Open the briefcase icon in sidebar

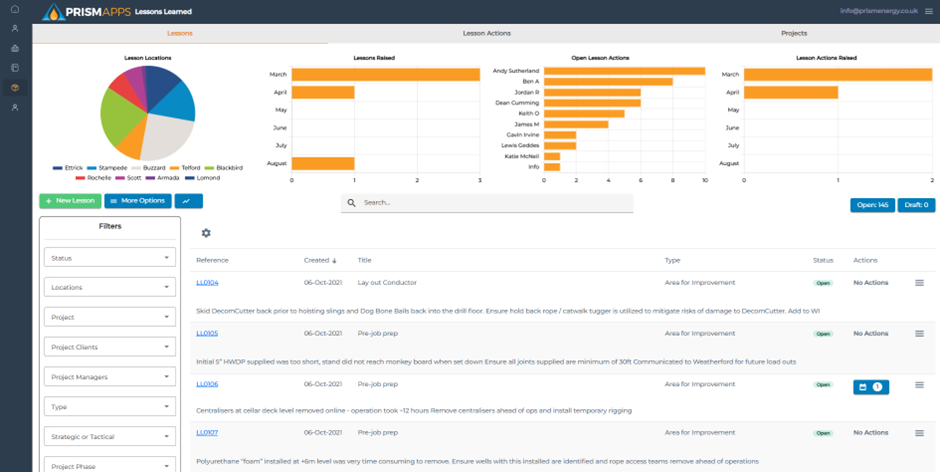click(14, 48)
